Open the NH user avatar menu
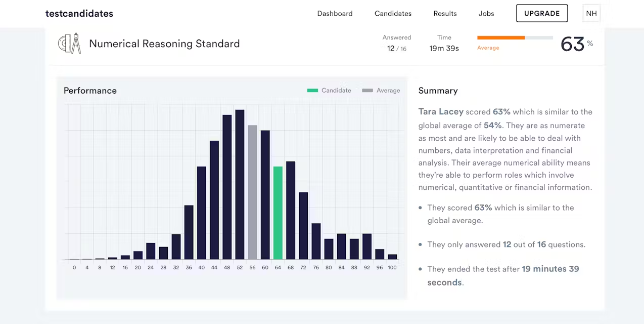 (591, 14)
